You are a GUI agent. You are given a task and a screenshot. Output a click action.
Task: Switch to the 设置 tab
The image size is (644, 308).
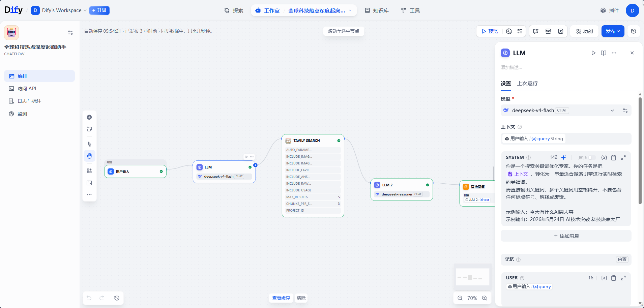point(506,84)
